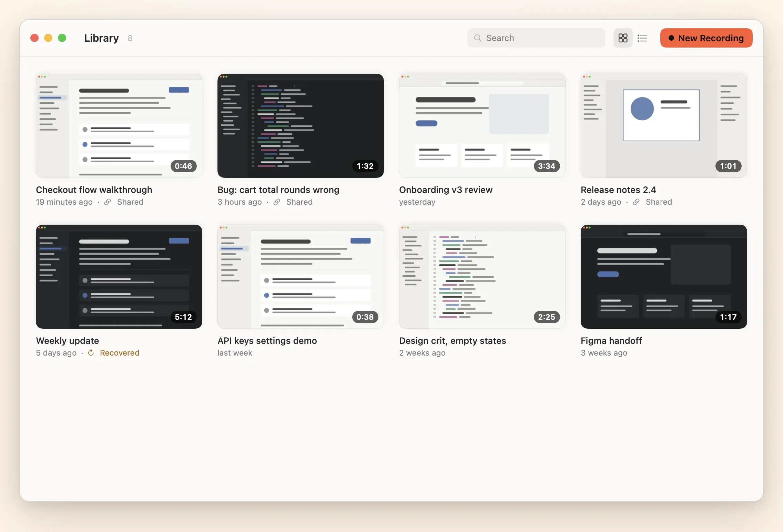The height and width of the screenshot is (532, 783).
Task: Click the search magnifier icon
Action: 478,38
